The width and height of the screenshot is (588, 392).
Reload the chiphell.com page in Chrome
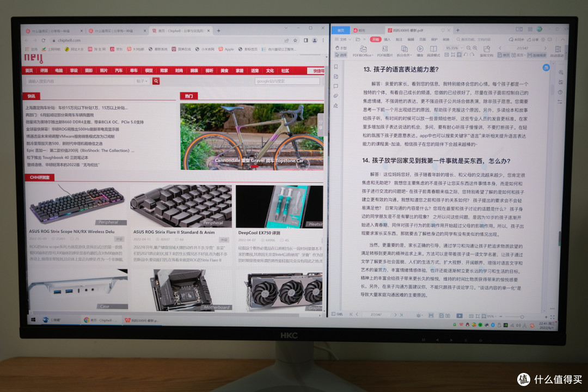pos(44,40)
